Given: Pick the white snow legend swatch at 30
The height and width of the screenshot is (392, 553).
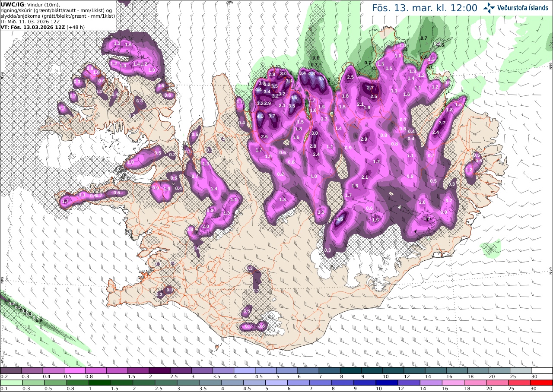Looking at the screenshot, I should 542,370.
